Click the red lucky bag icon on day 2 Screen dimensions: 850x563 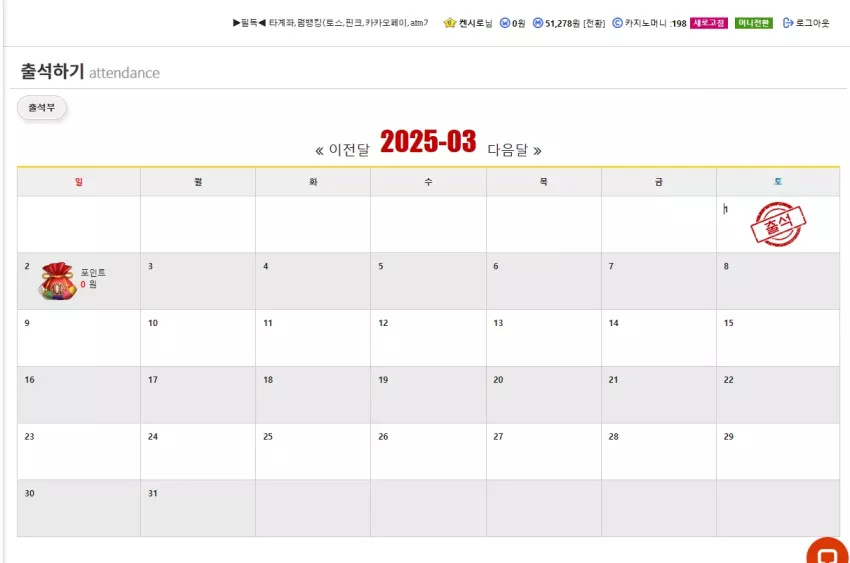coord(58,281)
